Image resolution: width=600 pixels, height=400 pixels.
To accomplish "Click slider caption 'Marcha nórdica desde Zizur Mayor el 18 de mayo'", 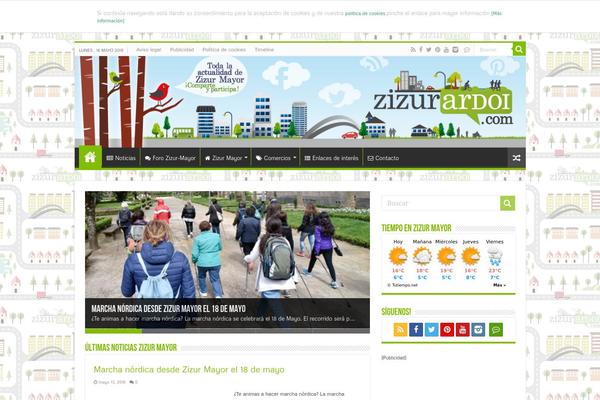I will coord(168,309).
